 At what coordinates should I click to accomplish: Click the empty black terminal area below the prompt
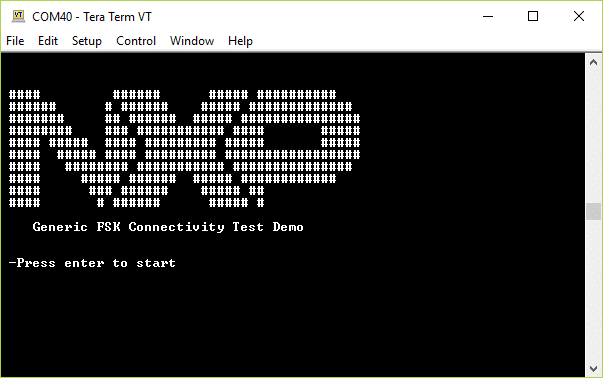(x=292, y=323)
